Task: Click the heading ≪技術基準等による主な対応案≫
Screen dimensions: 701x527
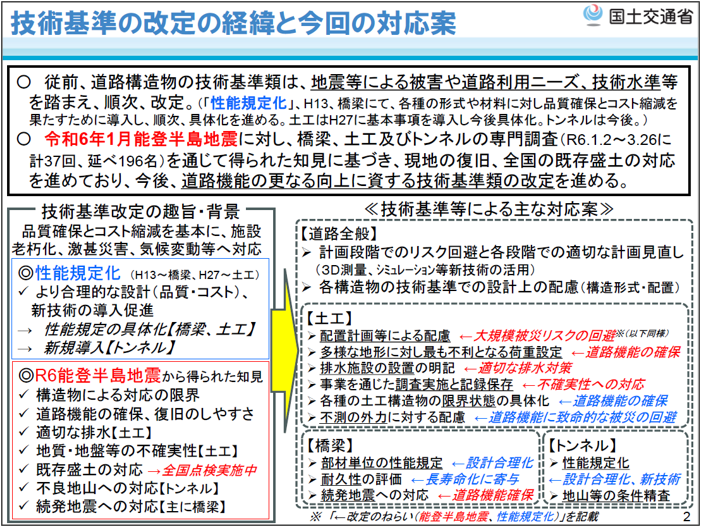Action: point(489,209)
